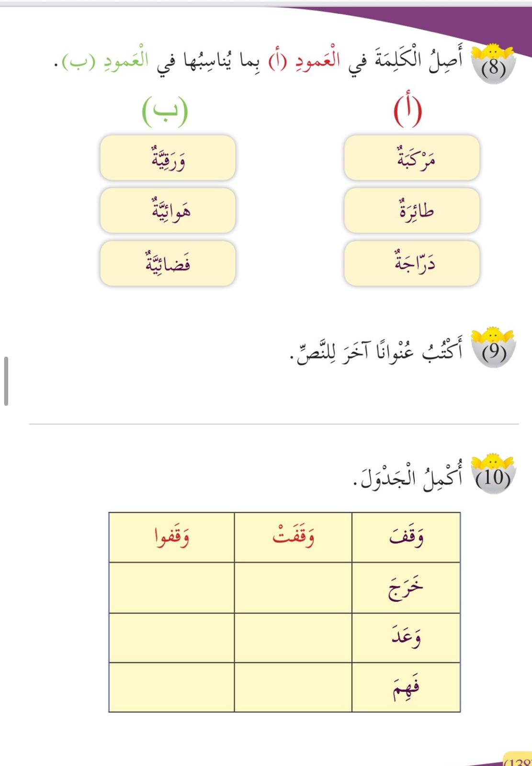Select the word card وَرَقِيَّة
Screen dimensions: 532x766
[x=168, y=158]
